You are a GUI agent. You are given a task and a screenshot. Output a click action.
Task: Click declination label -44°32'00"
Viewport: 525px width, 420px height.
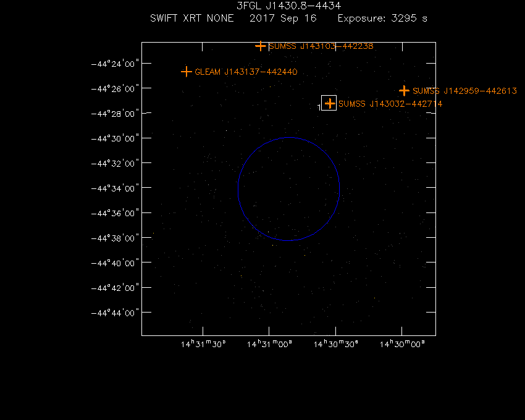(x=115, y=164)
